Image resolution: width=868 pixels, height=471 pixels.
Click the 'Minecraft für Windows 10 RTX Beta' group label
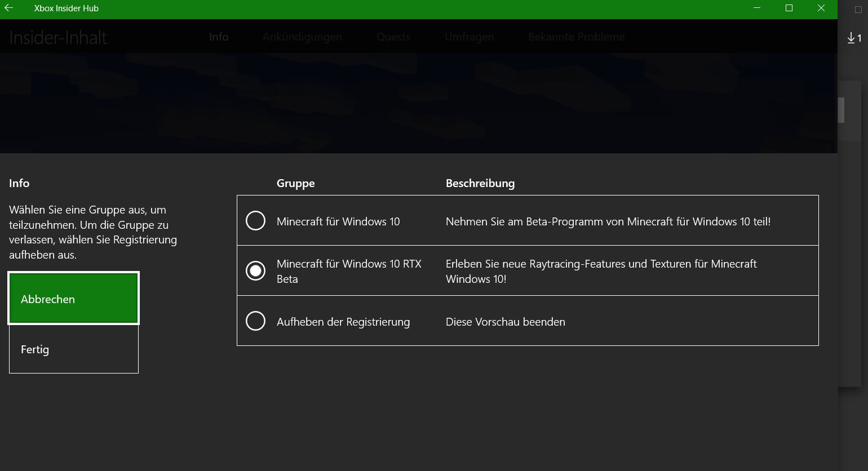pos(349,271)
